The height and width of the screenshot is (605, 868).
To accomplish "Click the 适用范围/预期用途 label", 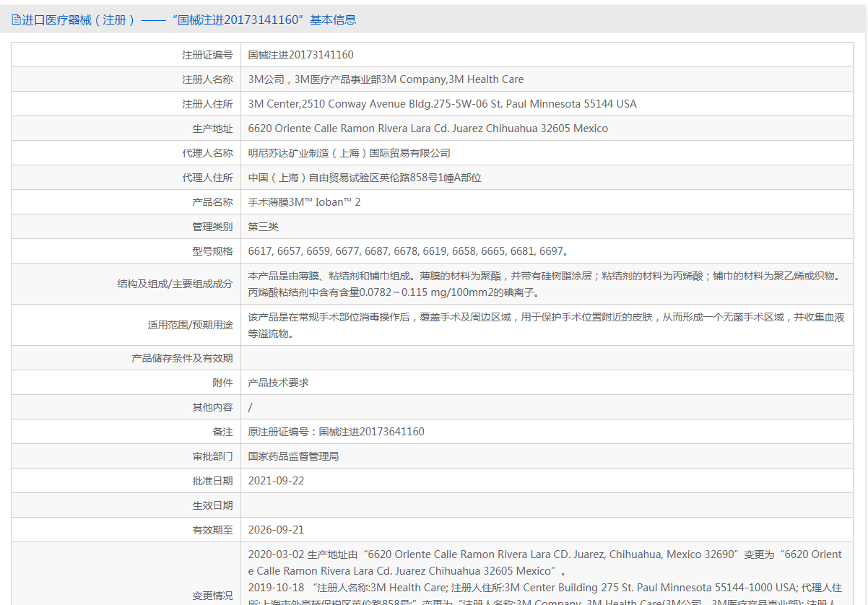I will (191, 325).
